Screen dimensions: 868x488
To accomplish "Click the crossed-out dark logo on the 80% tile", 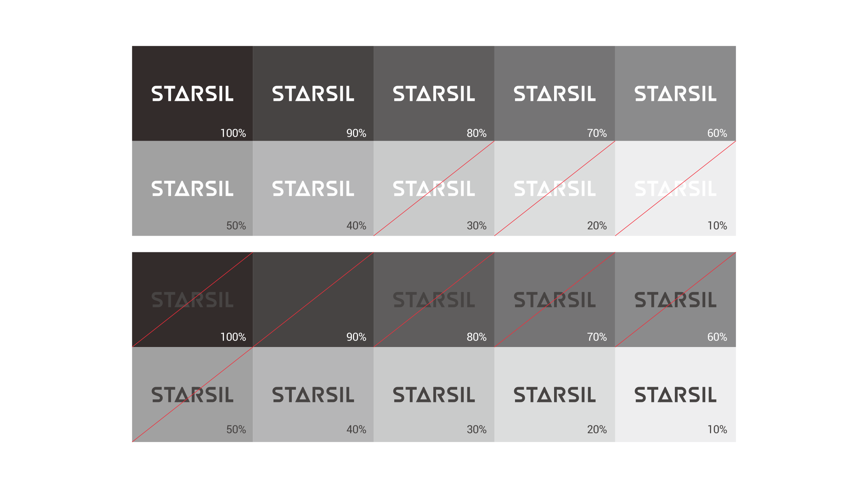I will click(434, 300).
